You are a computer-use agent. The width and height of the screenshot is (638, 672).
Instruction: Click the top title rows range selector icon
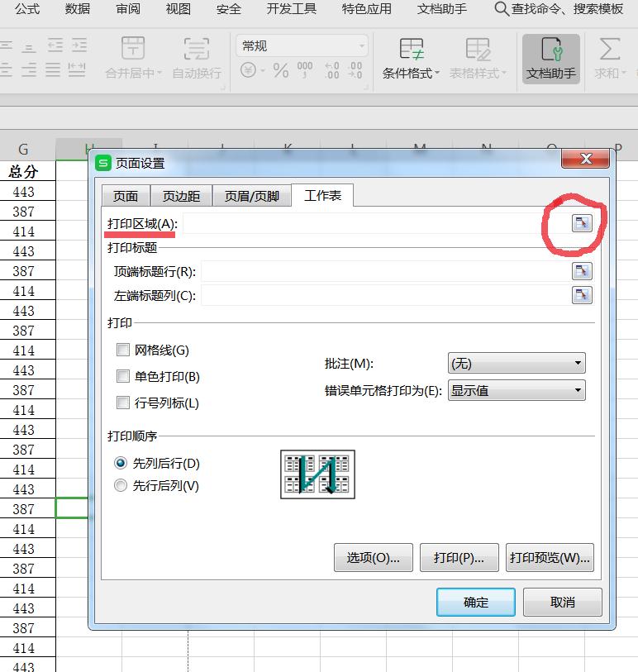tap(582, 271)
